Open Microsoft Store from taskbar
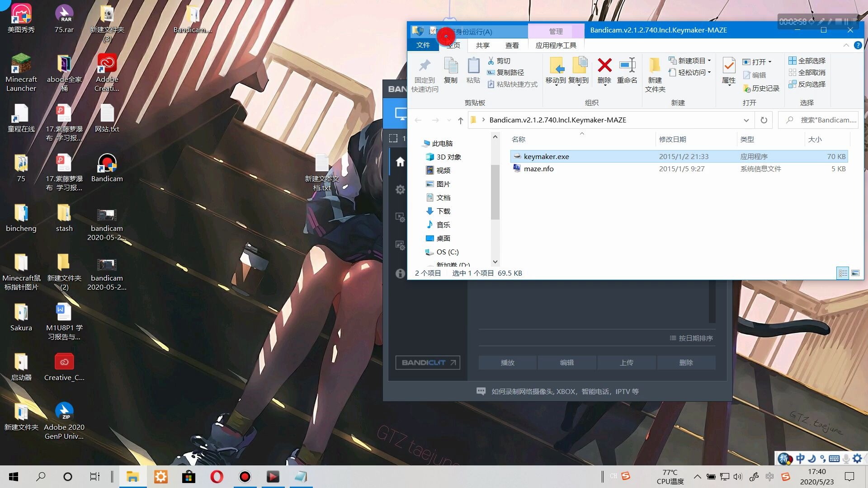 click(x=189, y=477)
